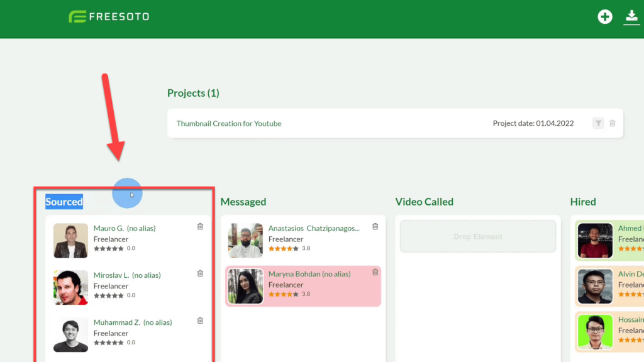
Task: Open Hossain name in Hired column
Action: pyautogui.click(x=631, y=319)
